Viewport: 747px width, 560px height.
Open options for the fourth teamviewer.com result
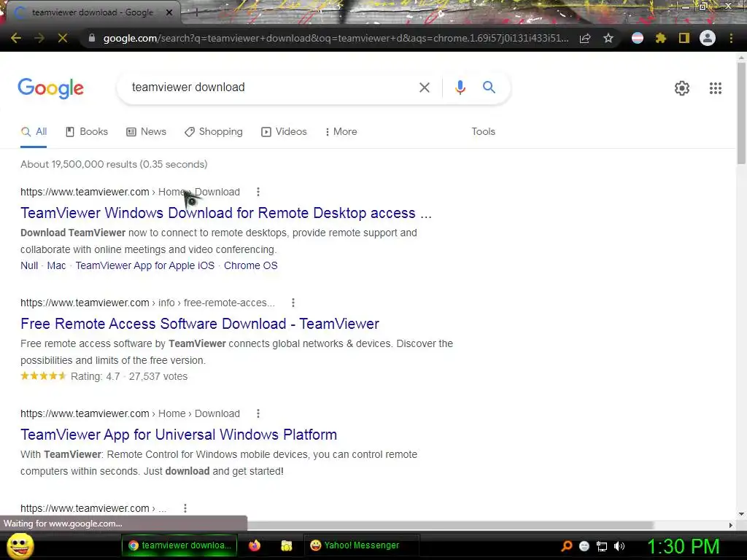pyautogui.click(x=185, y=508)
